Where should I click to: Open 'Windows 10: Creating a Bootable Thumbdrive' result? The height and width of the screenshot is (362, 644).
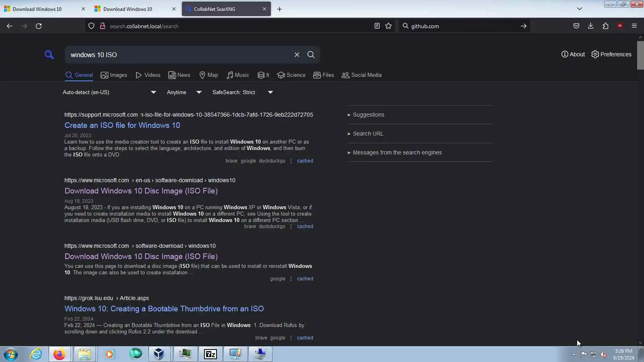[164, 309]
